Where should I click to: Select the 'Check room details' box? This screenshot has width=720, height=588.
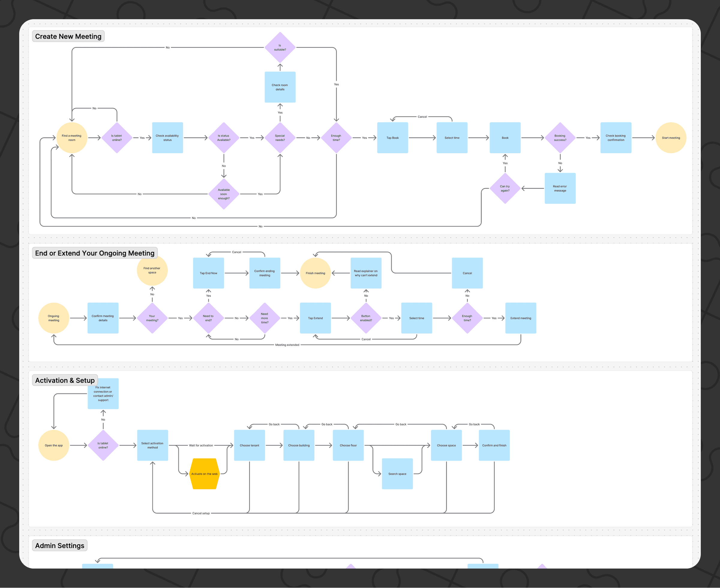pyautogui.click(x=280, y=87)
